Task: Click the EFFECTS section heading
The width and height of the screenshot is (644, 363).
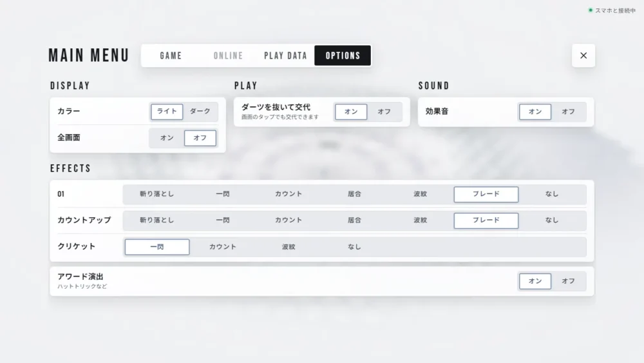Action: point(71,168)
